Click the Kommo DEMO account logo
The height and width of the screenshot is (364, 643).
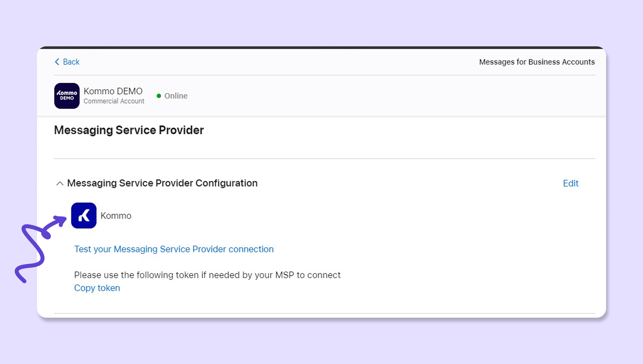[67, 96]
